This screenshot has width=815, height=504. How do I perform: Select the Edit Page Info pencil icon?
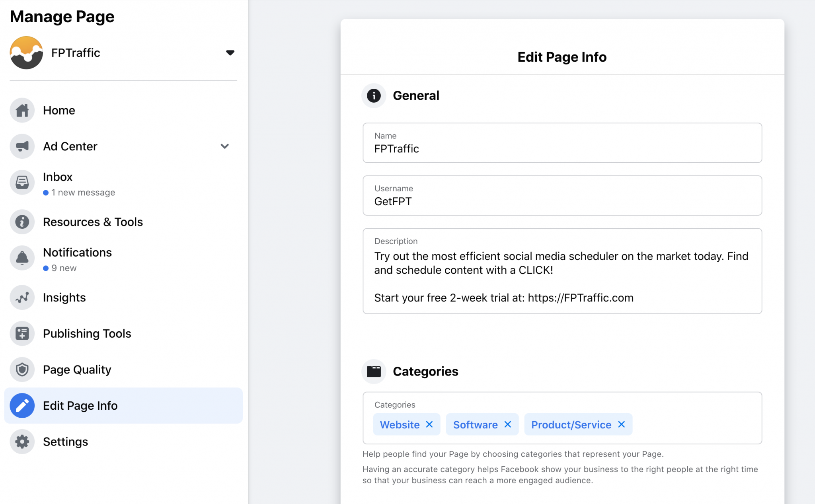[22, 405]
